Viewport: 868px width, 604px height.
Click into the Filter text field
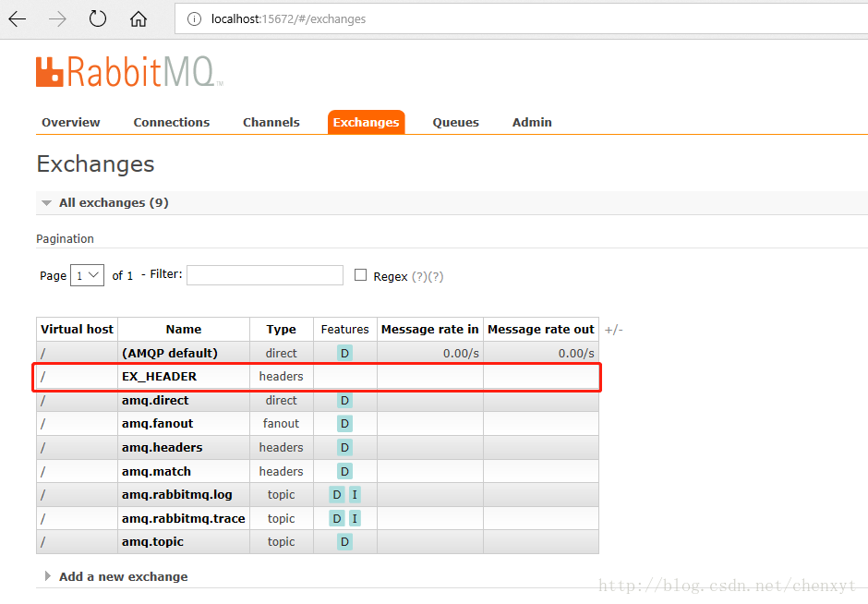pyautogui.click(x=265, y=275)
